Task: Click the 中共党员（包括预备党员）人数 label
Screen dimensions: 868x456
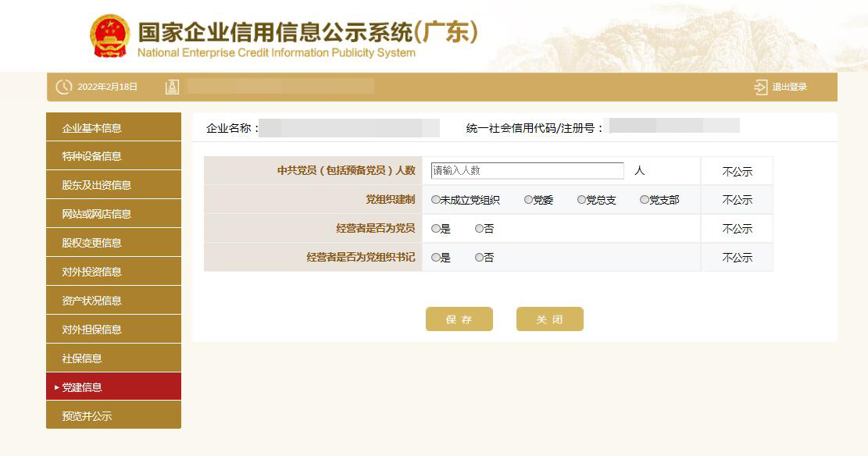Action: tap(346, 170)
